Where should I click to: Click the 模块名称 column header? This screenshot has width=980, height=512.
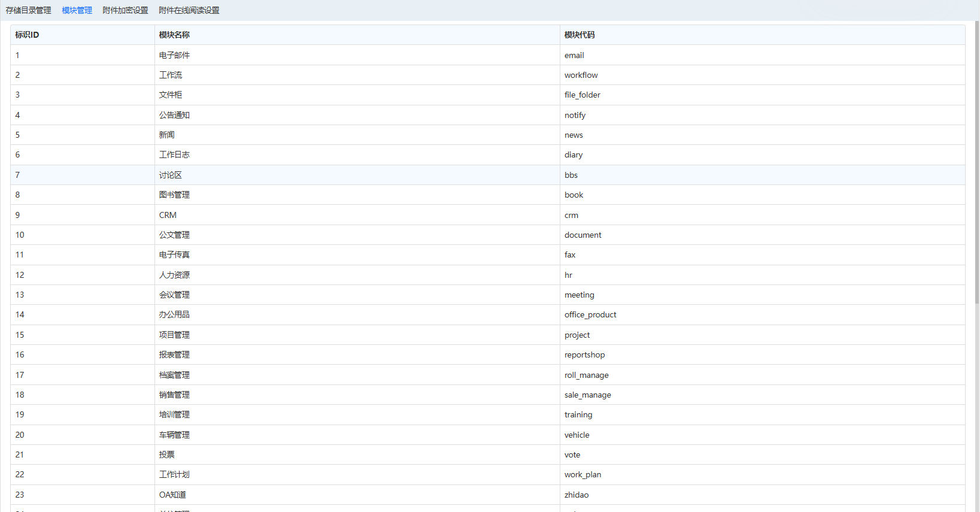click(174, 35)
